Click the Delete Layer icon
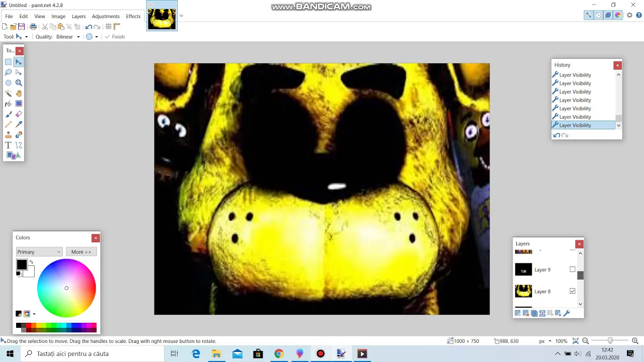644x362 pixels. coord(526,313)
